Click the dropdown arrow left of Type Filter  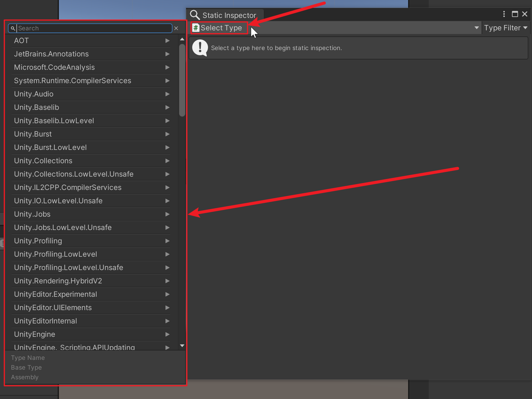click(x=477, y=28)
